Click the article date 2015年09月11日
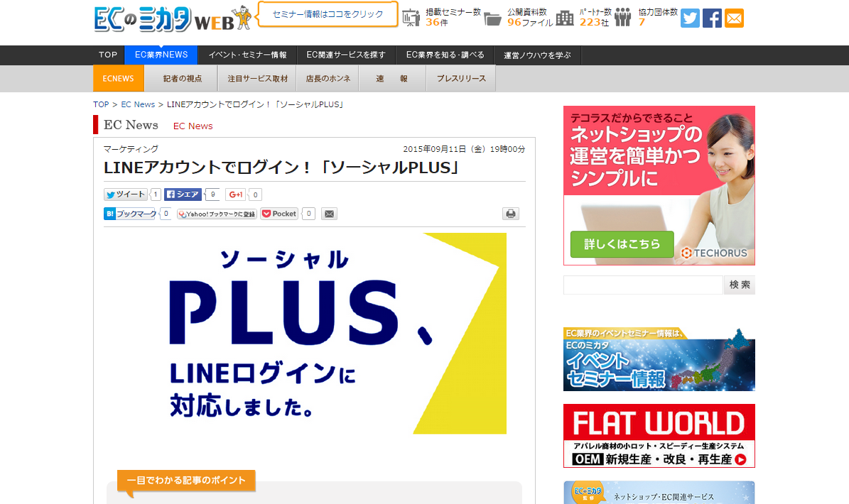Screen dimensions: 849x504 (464, 148)
